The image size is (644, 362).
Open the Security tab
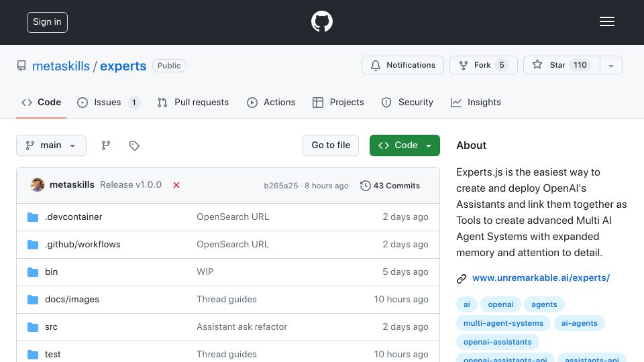tap(407, 102)
